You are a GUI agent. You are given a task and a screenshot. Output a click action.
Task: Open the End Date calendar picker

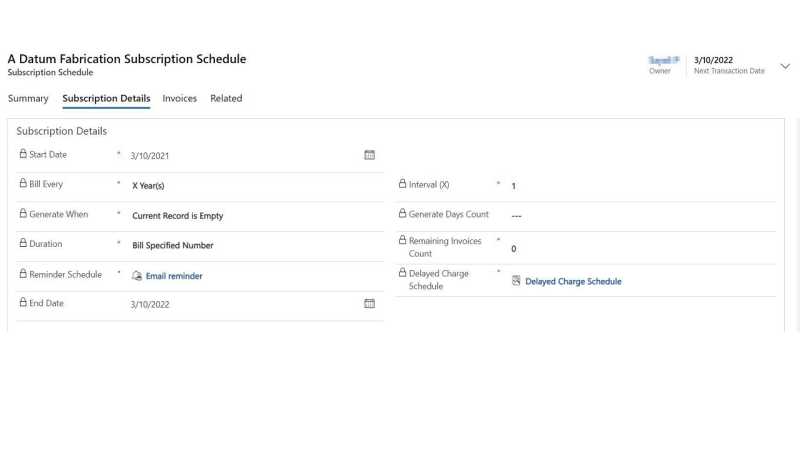point(369,303)
